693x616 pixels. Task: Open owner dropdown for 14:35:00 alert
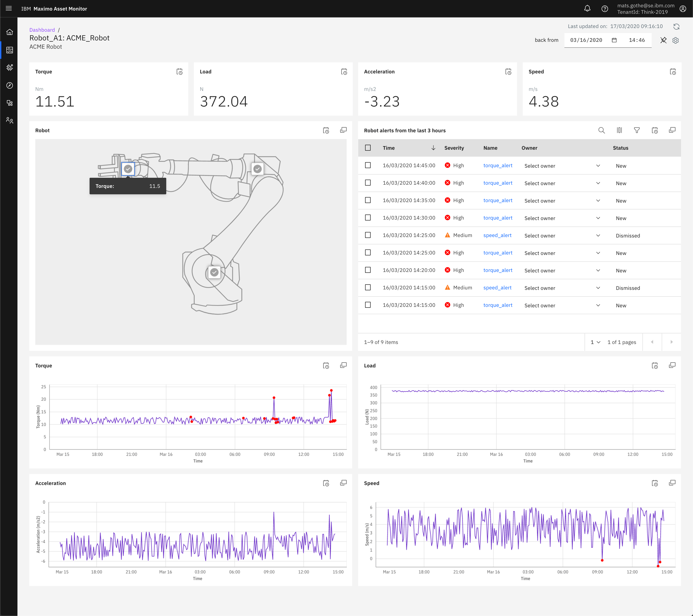(562, 201)
